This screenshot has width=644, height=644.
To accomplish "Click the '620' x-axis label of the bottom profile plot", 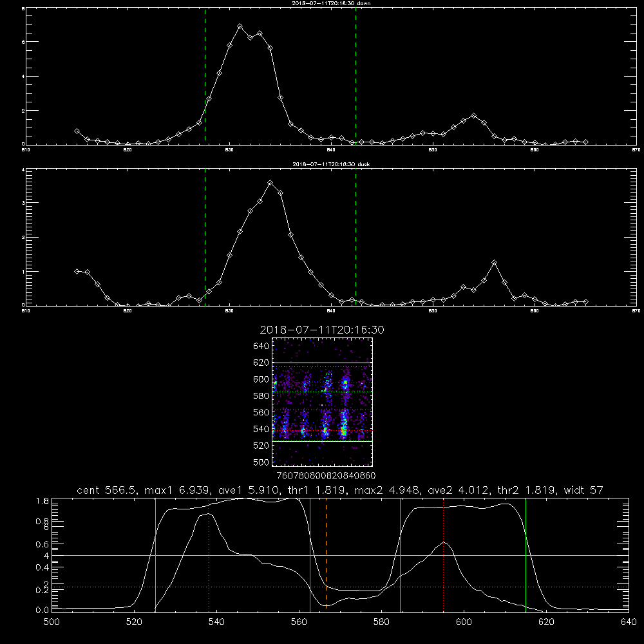I will (x=546, y=622).
